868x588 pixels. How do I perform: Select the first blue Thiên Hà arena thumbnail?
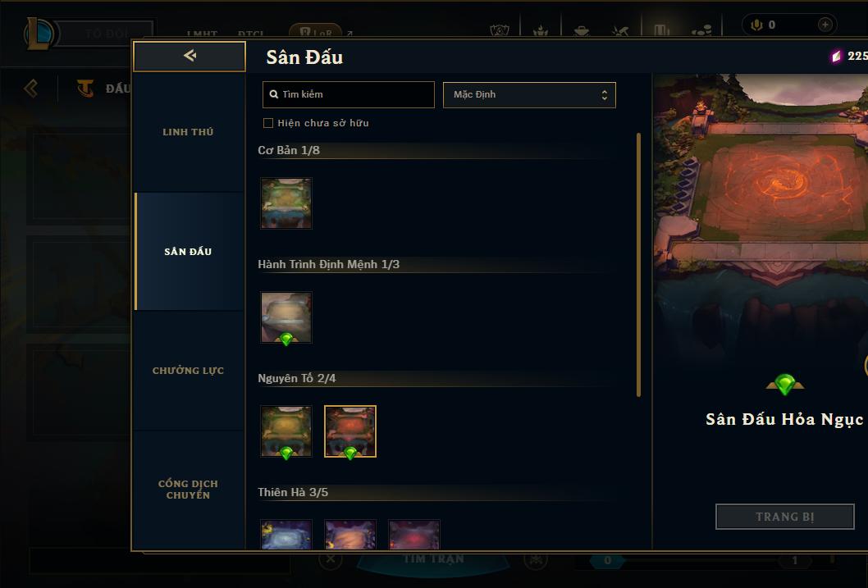[286, 535]
